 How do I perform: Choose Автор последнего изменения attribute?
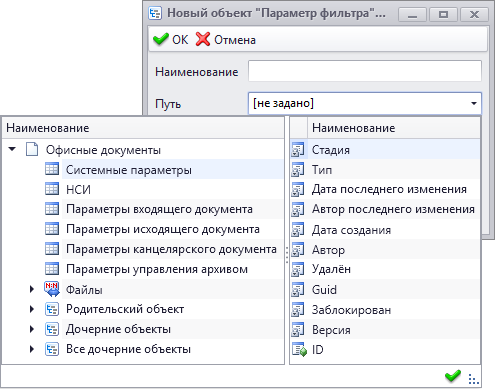[393, 209]
